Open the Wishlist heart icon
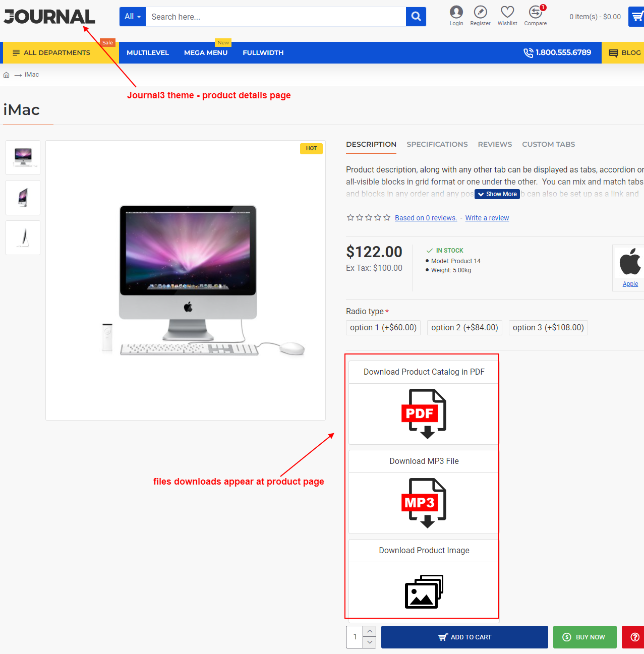The image size is (644, 654). click(x=507, y=13)
